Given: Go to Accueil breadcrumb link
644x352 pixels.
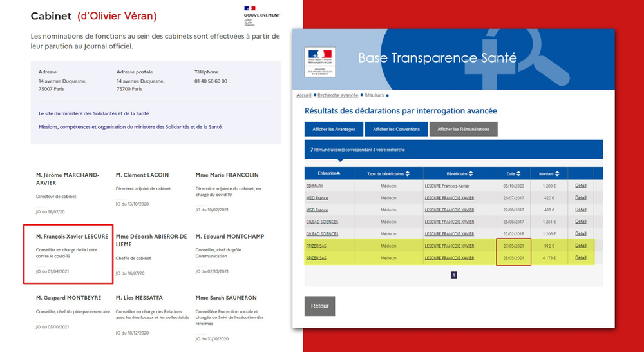Looking at the screenshot, I should tap(304, 95).
